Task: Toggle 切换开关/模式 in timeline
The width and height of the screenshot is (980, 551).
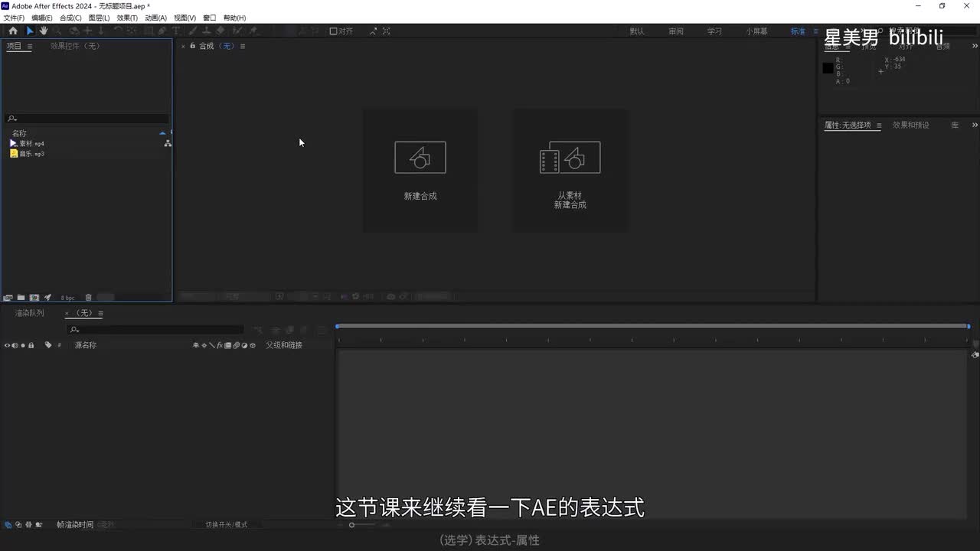Action: coord(227,525)
